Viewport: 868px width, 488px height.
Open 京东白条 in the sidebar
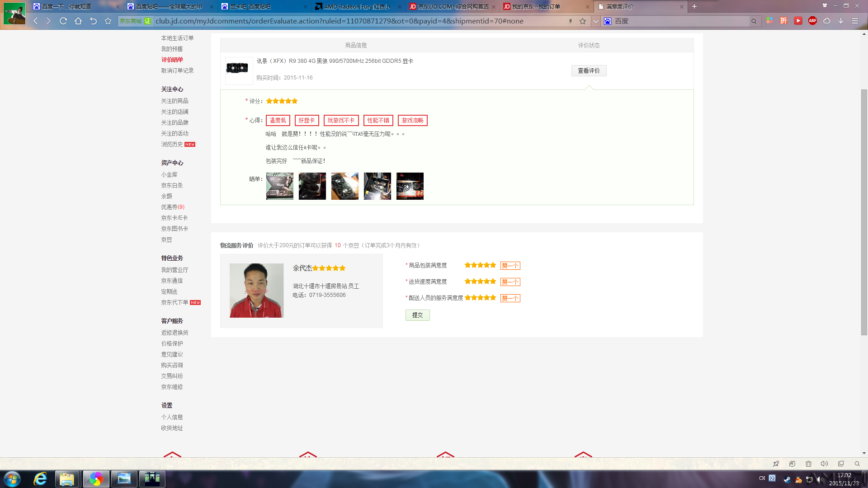[172, 185]
